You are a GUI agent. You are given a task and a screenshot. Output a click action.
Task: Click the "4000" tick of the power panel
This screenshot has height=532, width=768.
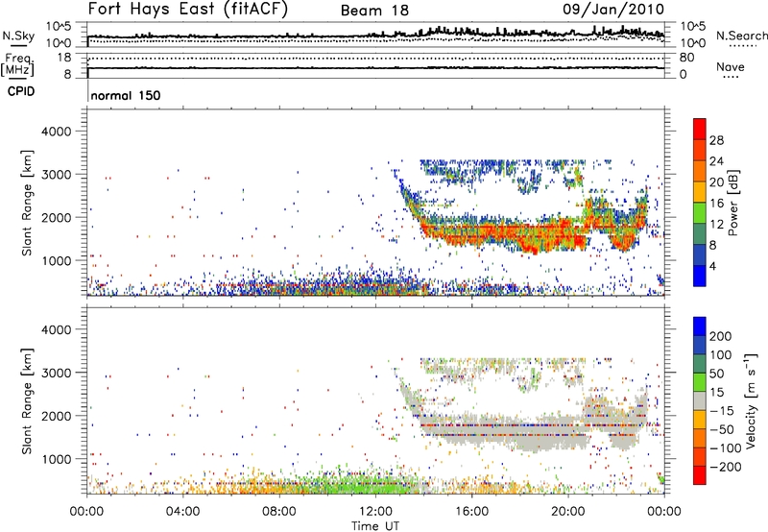tap(57, 132)
